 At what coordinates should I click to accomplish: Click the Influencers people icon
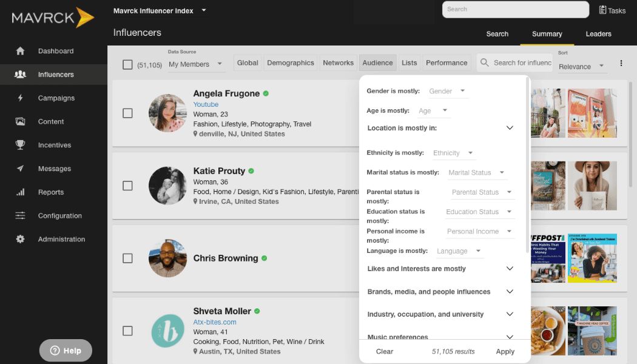point(20,75)
